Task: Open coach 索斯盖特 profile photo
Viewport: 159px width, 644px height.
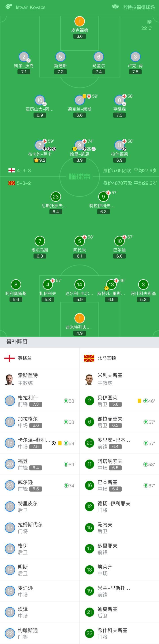Action: (x=9, y=379)
